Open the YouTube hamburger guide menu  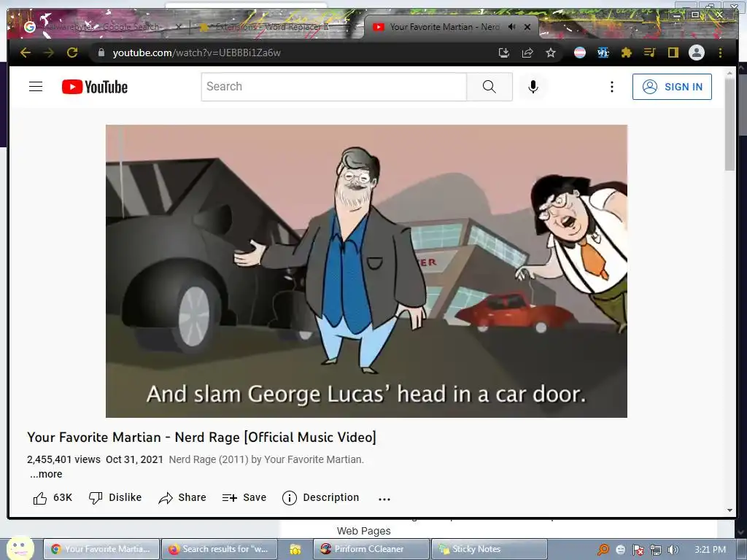coord(36,87)
